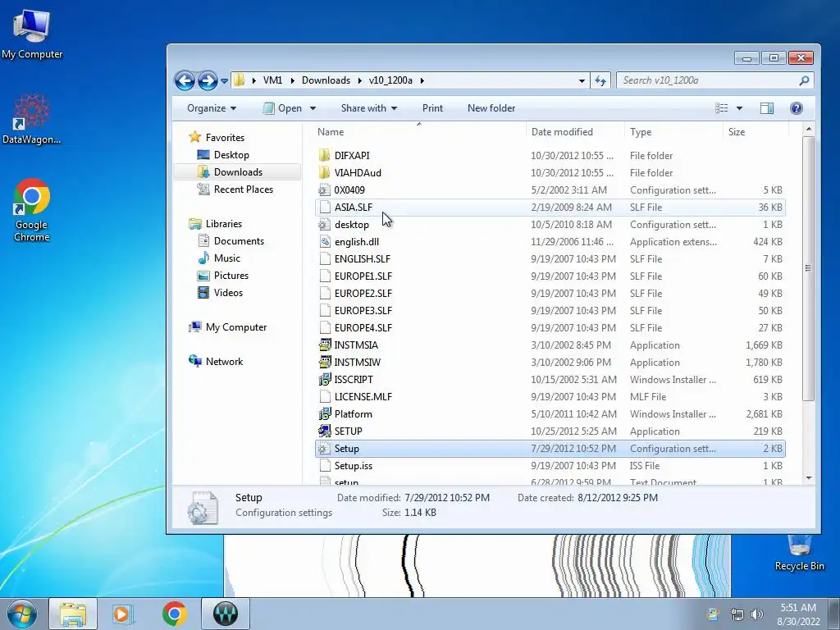The height and width of the screenshot is (630, 840).
Task: Open the Documents library
Action: tap(239, 241)
